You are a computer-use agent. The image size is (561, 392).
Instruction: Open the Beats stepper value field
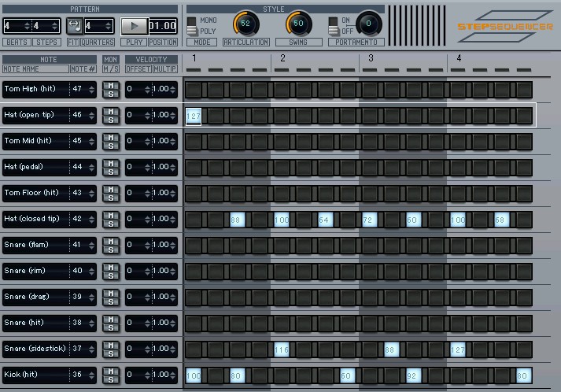point(17,26)
